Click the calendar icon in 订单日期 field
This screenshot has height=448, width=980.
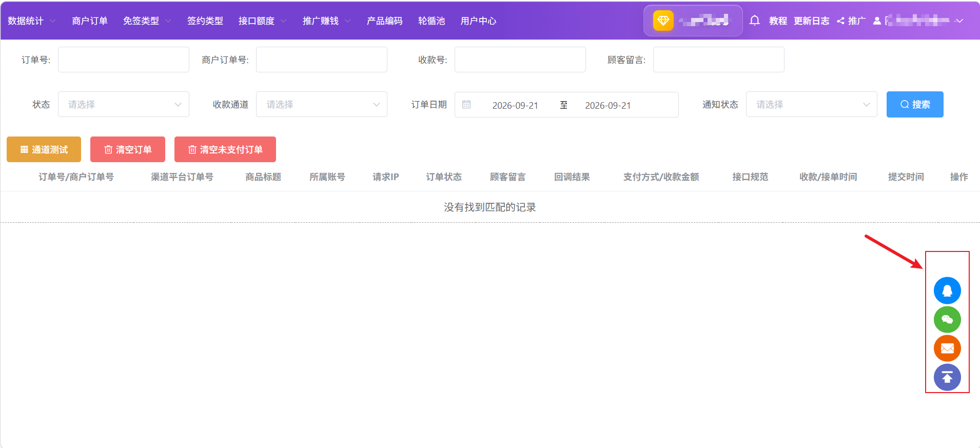(466, 105)
